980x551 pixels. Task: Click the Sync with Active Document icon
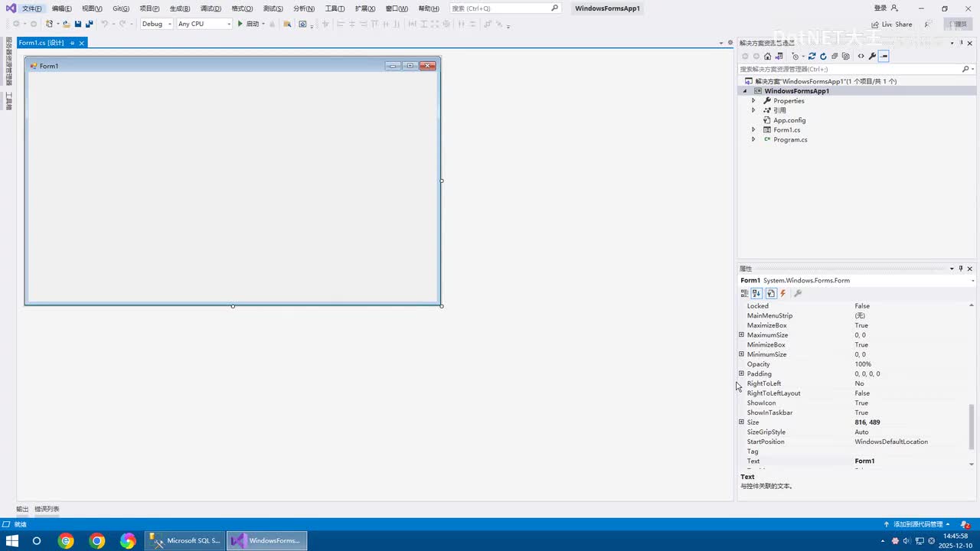click(812, 56)
